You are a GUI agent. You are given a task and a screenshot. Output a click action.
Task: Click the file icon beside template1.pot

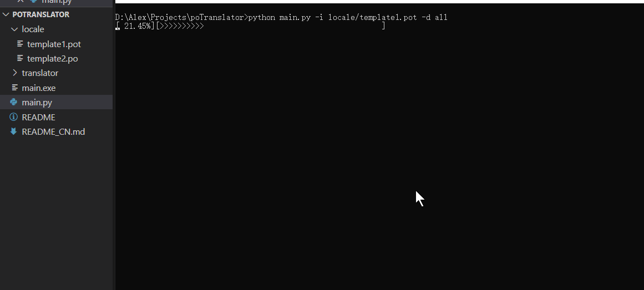(x=20, y=44)
